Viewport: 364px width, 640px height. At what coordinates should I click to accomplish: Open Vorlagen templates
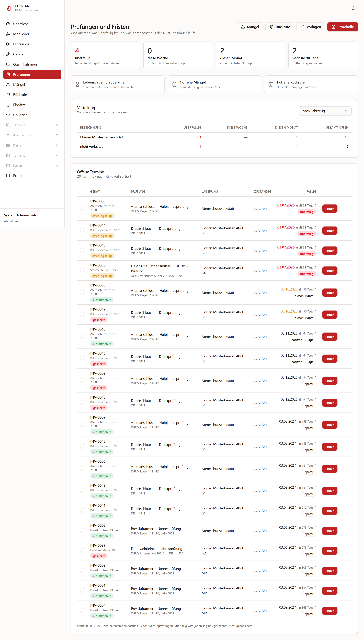pyautogui.click(x=311, y=27)
